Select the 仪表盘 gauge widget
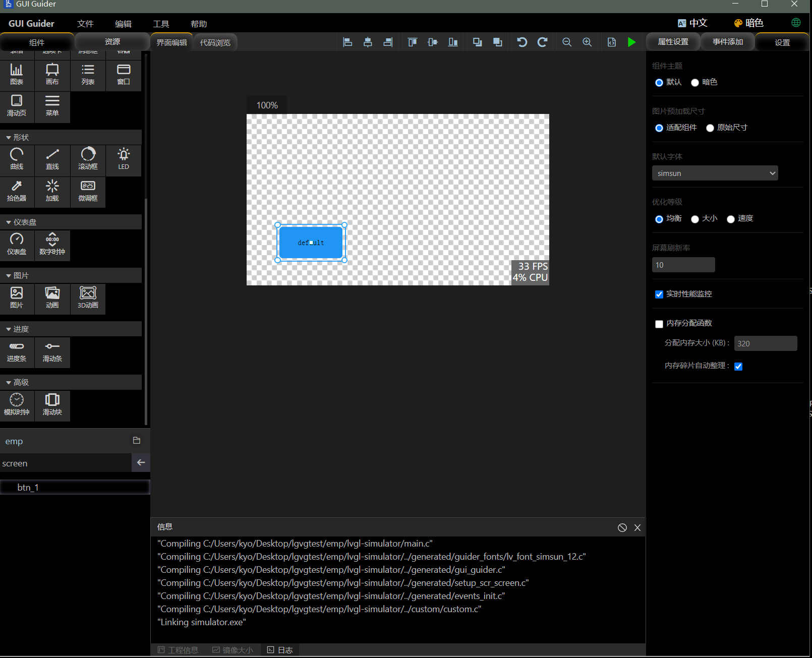 click(17, 246)
